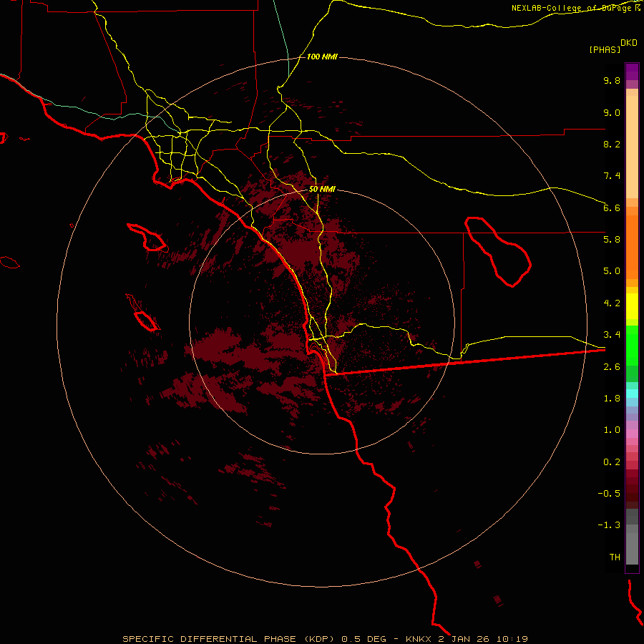Click the bright green band of the color scale
This screenshot has width=644, height=644.
pyautogui.click(x=632, y=346)
